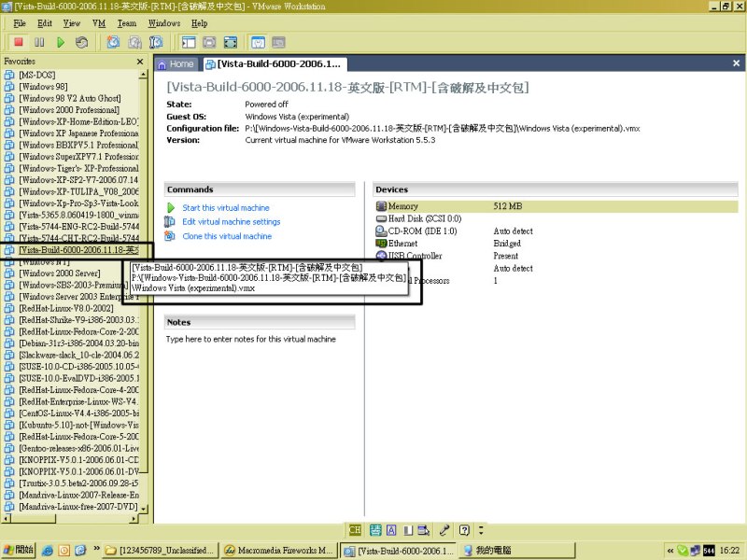Screen dimensions: 747x560
Task: Close the Favorites panel
Action: [x=140, y=62]
